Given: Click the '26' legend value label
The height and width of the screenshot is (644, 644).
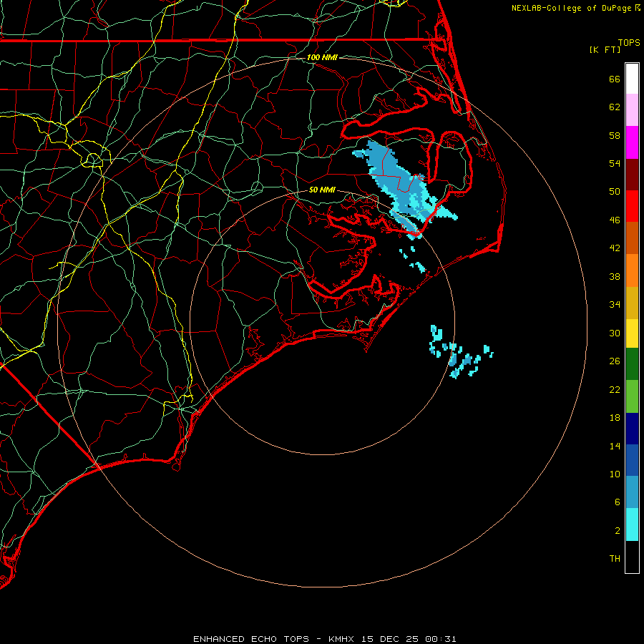Looking at the screenshot, I should (x=615, y=361).
